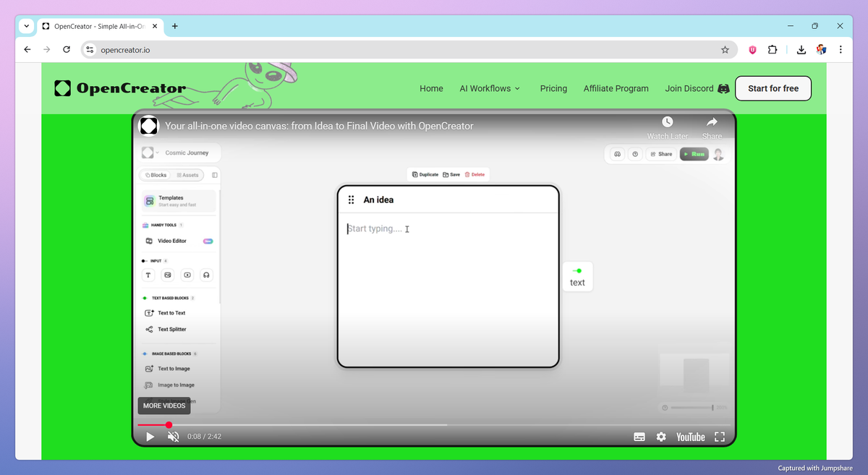Move the video progress slider
The image size is (868, 475).
(x=169, y=425)
